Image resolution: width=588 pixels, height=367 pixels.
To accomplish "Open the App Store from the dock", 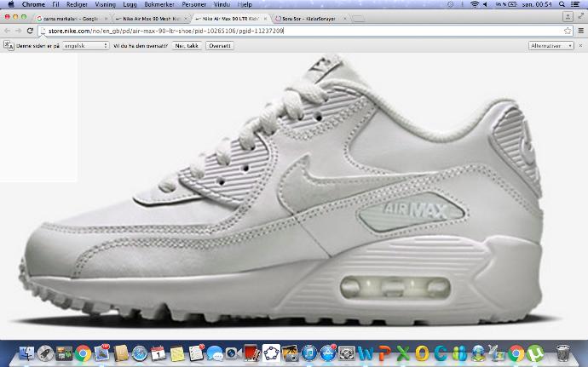I will point(328,353).
